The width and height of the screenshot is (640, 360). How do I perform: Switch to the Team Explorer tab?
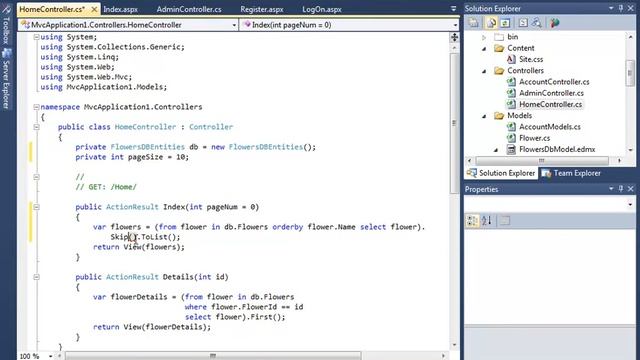pos(571,173)
